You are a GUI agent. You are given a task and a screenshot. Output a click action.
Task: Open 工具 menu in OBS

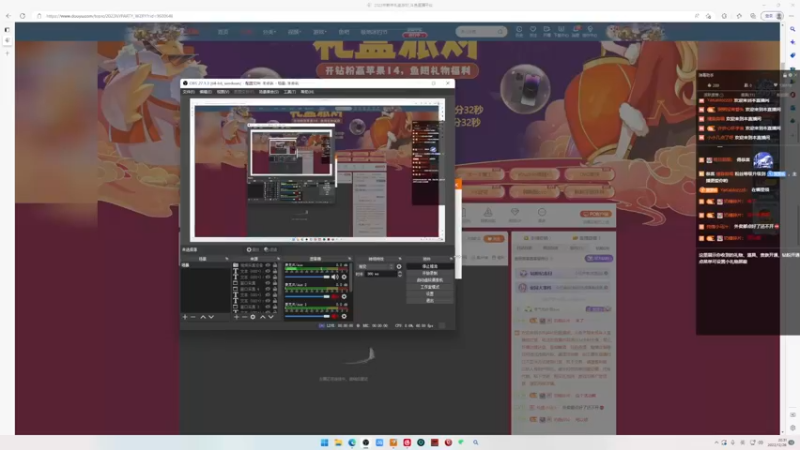289,92
